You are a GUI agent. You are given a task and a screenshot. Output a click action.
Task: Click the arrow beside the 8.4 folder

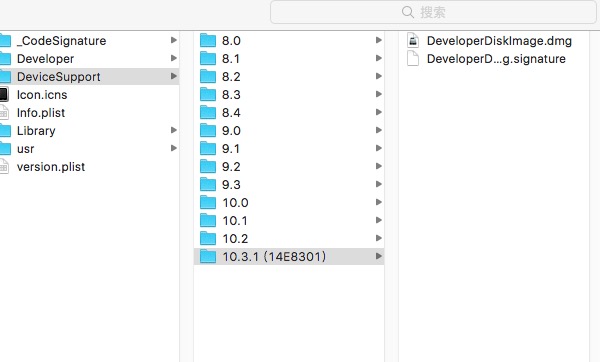point(379,112)
